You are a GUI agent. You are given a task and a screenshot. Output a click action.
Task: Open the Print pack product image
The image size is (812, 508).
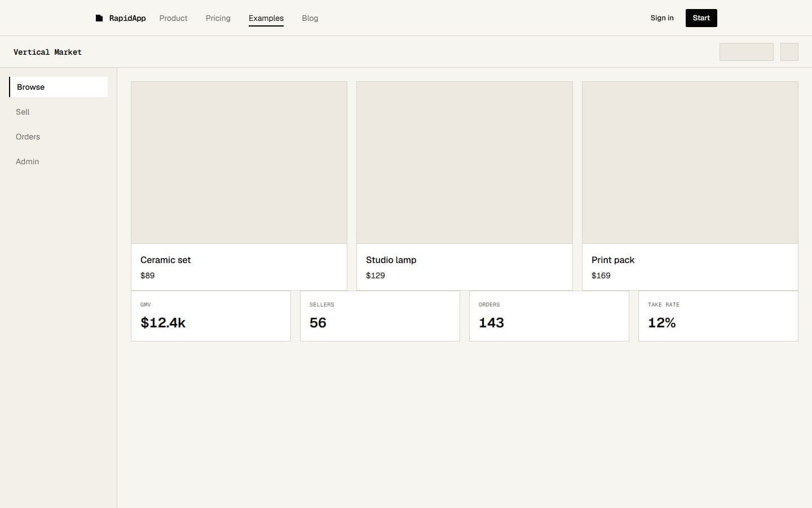[x=690, y=163]
